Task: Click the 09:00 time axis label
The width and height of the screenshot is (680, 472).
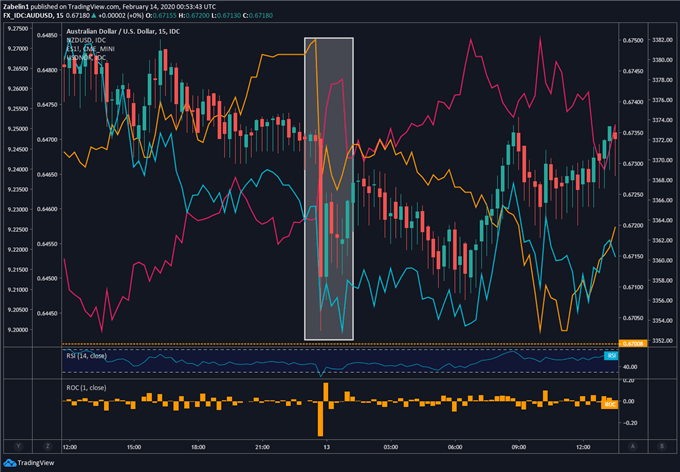Action: tap(519, 447)
